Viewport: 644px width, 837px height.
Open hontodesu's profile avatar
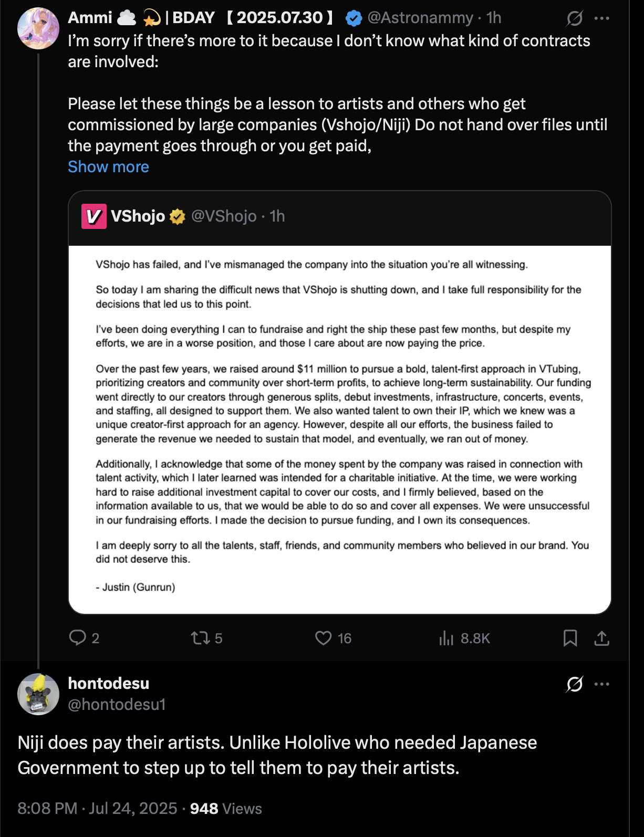point(38,694)
